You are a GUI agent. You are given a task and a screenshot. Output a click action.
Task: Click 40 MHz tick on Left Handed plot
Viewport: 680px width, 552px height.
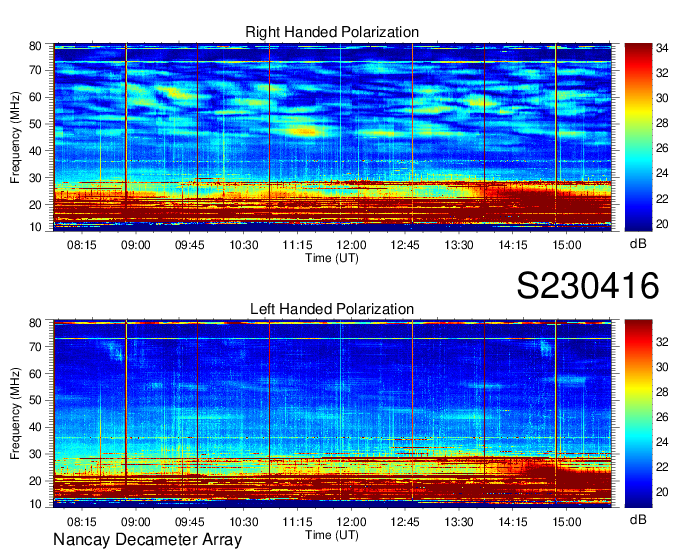pyautogui.click(x=35, y=427)
